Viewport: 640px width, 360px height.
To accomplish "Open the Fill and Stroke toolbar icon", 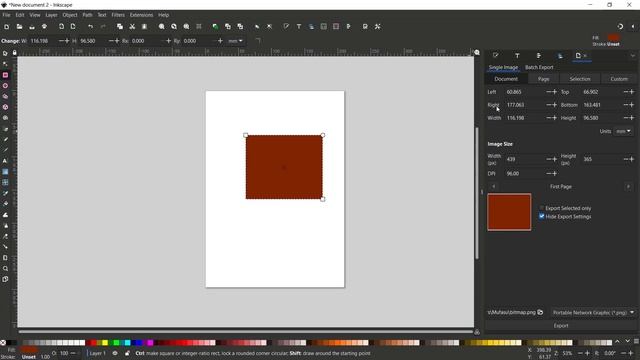I will point(286,27).
